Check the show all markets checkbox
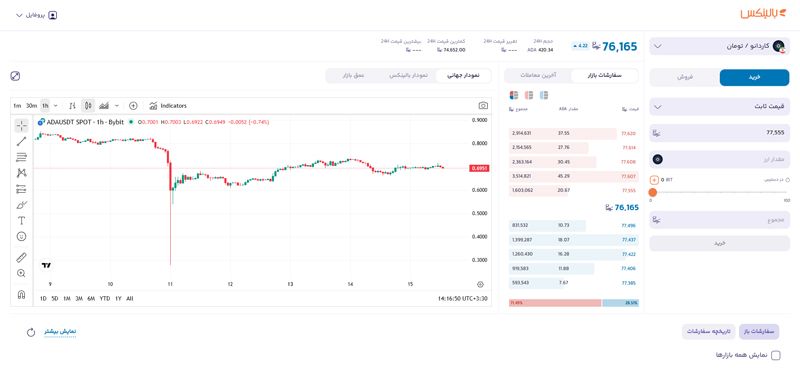Image resolution: width=800 pixels, height=379 pixels. tap(776, 356)
